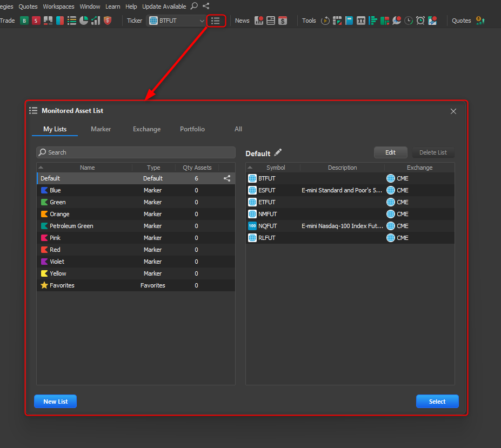501x448 pixels.
Task: Click the coin with green arrows Quotes icon
Action: tap(480, 21)
